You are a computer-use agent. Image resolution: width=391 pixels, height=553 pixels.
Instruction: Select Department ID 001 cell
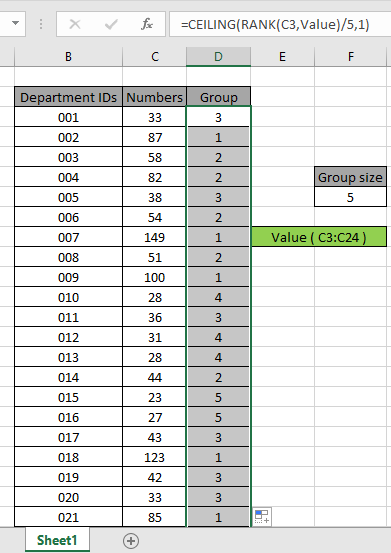click(x=68, y=117)
